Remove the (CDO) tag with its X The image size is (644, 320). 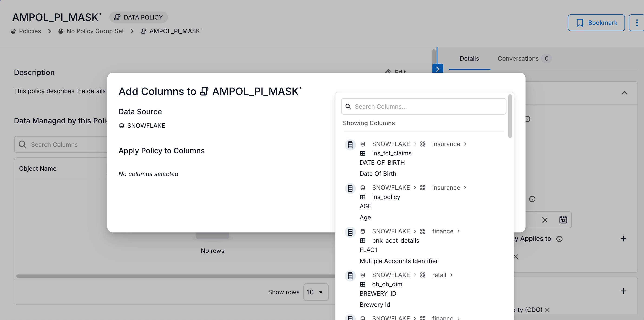pos(547,310)
